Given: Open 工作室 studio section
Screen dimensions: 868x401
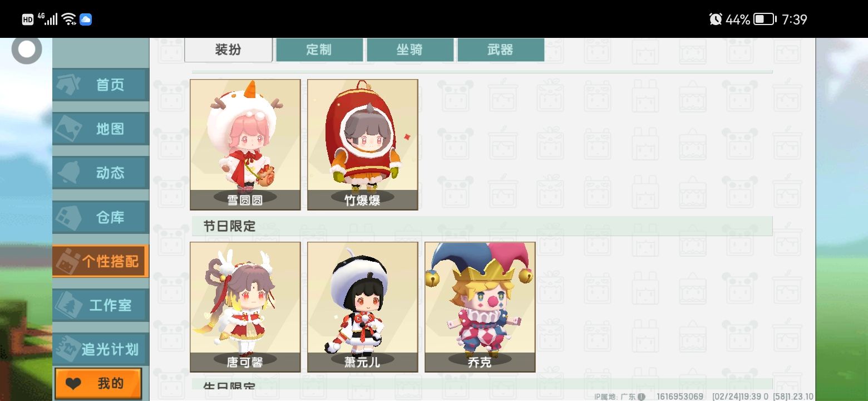Looking at the screenshot, I should point(101,305).
